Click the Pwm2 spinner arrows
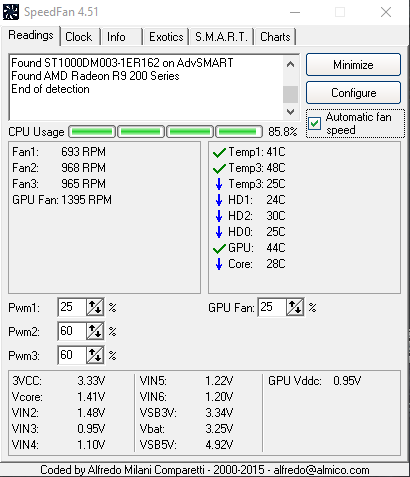 [95, 331]
